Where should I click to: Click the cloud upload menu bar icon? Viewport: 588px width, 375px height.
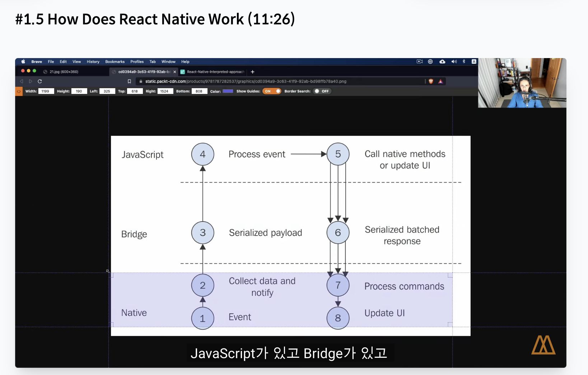pyautogui.click(x=442, y=62)
